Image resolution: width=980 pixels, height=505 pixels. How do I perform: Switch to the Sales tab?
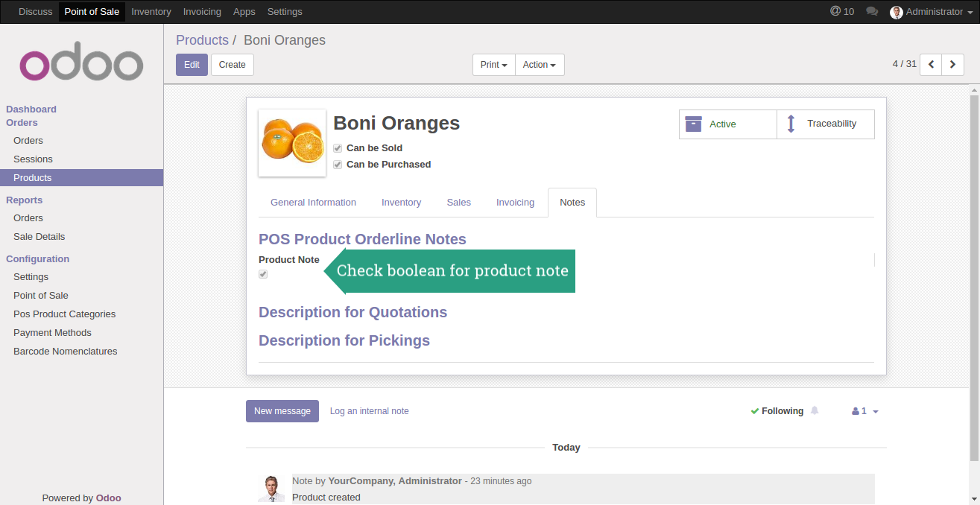(x=459, y=203)
